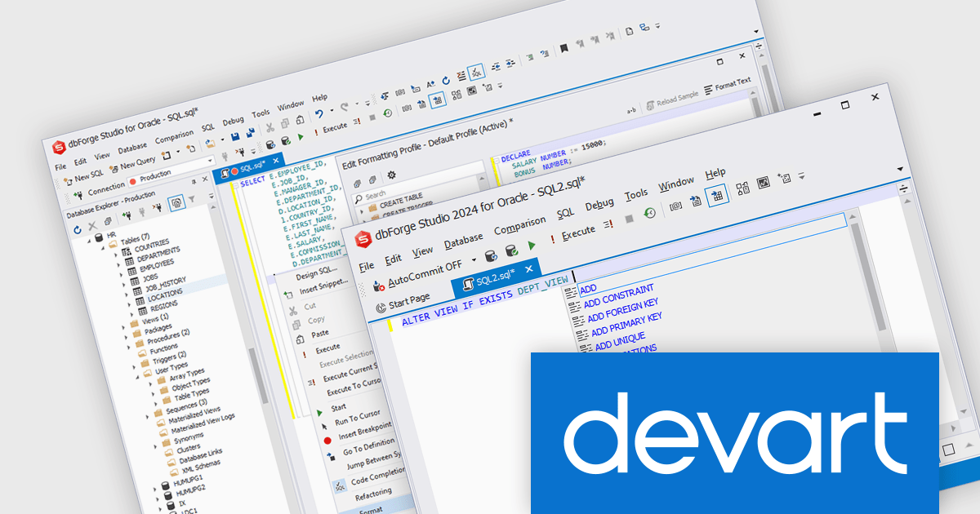Select ADD PRIMARY KEY suggestion
Viewport: 980px width, 514px height.
click(626, 324)
